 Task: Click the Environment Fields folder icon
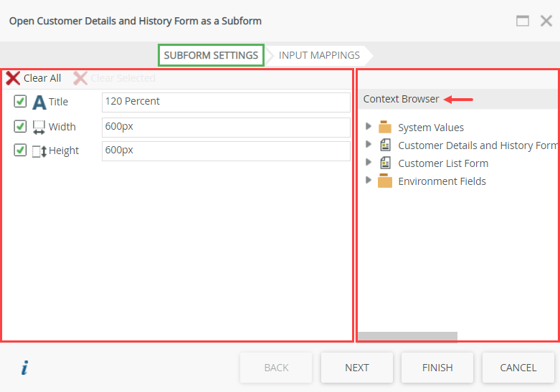click(x=384, y=181)
